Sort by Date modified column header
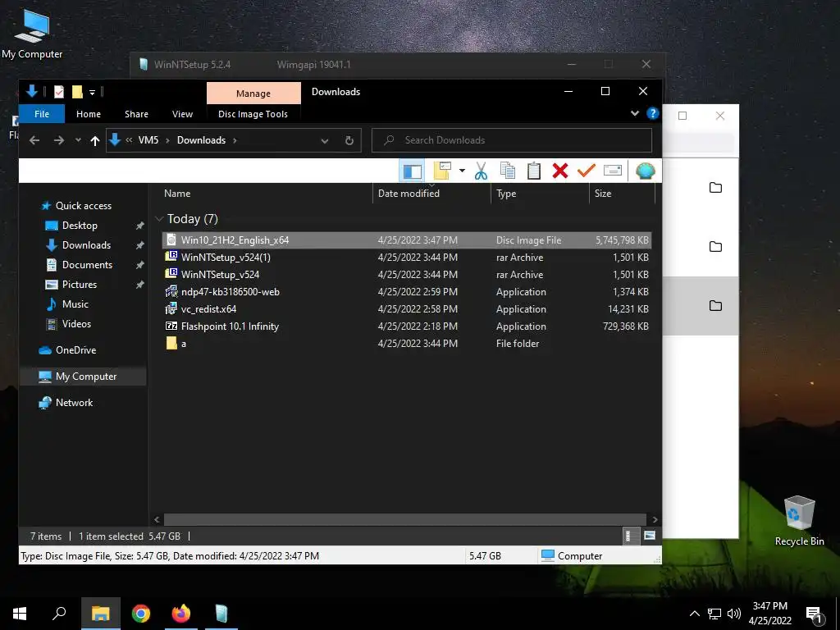Viewport: 840px width, 630px height. point(431,194)
